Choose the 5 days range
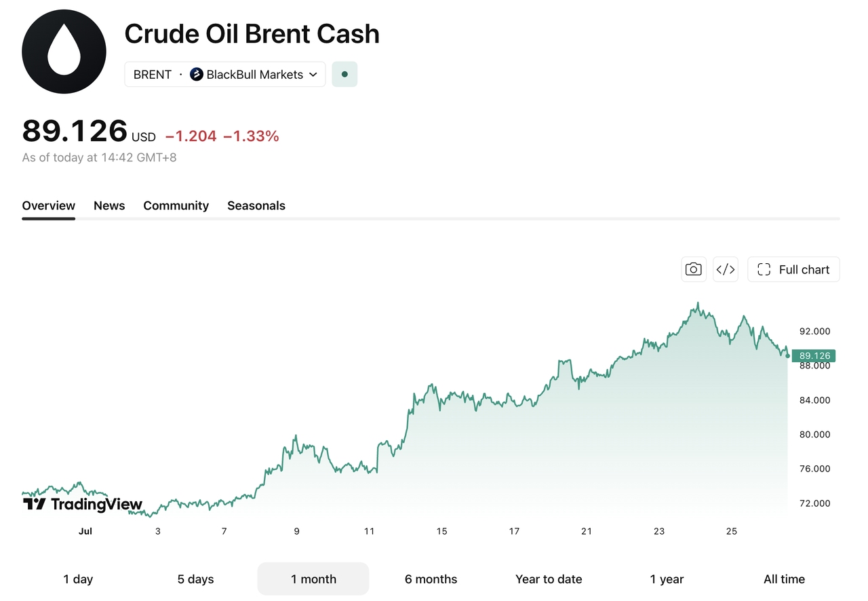 click(x=195, y=579)
